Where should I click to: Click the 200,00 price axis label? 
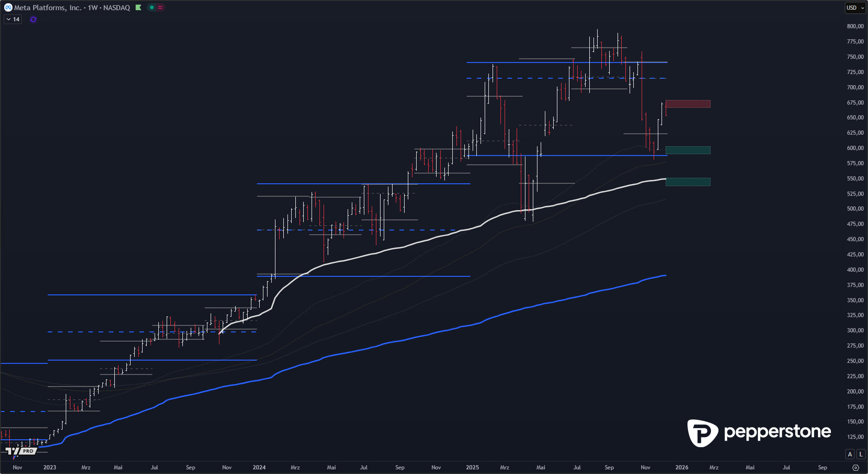click(x=856, y=392)
